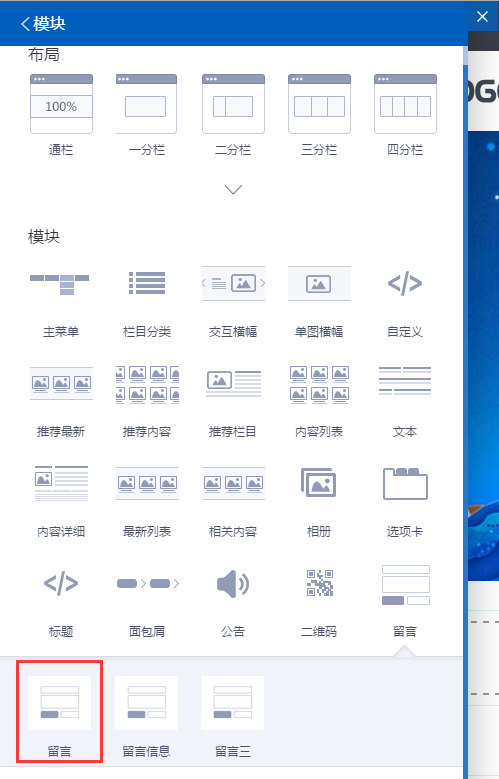The width and height of the screenshot is (499, 779).
Task: Expand more layouts with down chevron
Action: (x=233, y=189)
